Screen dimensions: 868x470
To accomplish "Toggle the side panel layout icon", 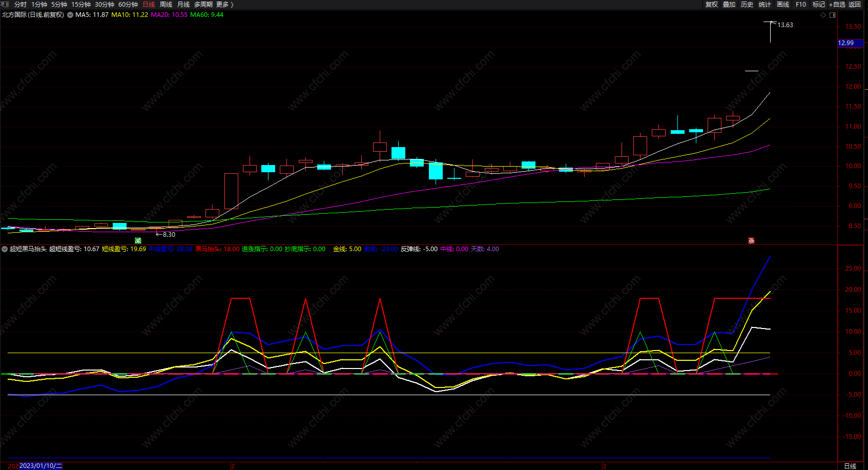I will click(833, 15).
